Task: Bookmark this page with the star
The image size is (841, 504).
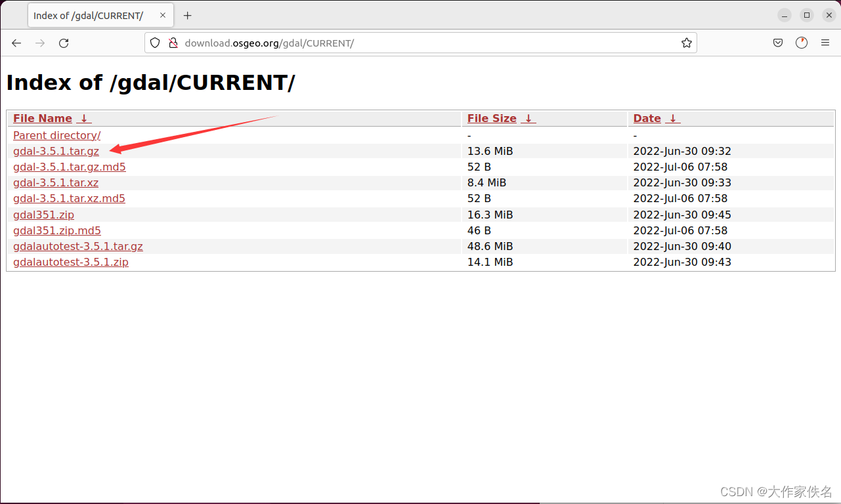Action: pos(687,43)
